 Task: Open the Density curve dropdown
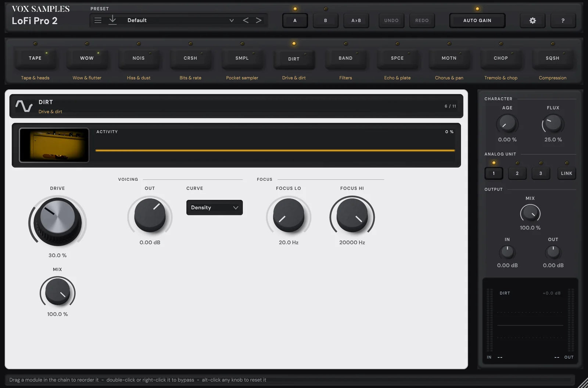coord(214,208)
